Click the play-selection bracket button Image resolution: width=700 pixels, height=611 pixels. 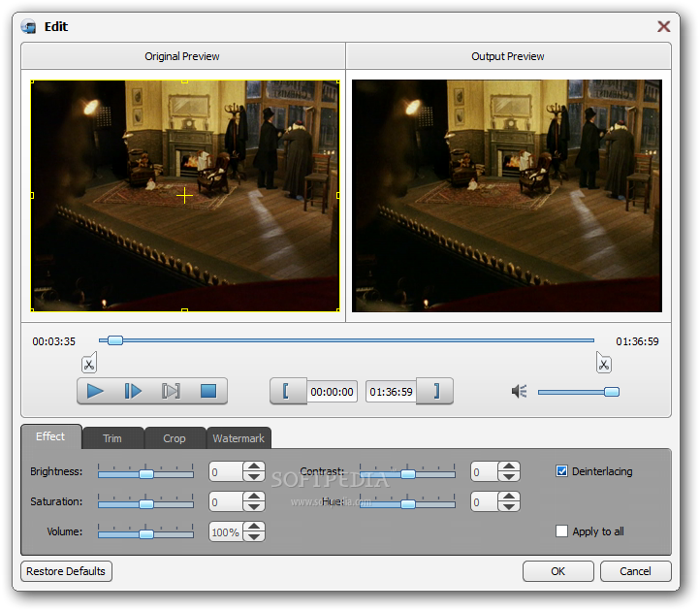171,391
